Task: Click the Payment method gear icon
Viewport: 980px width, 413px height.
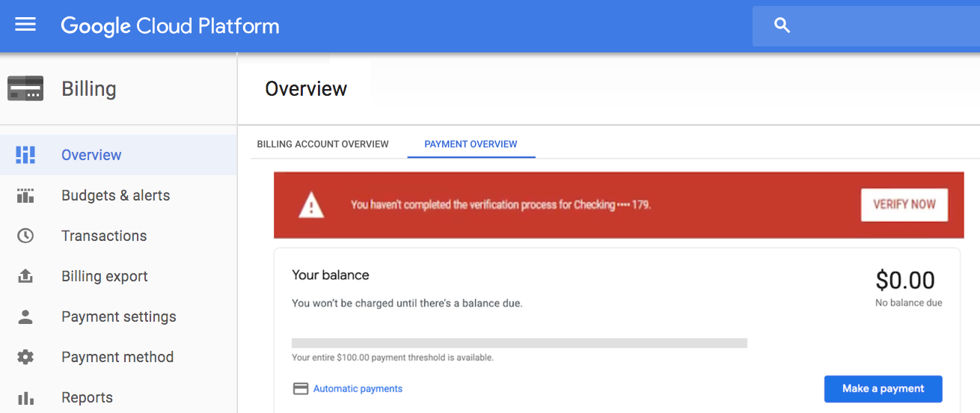Action: coord(25,357)
